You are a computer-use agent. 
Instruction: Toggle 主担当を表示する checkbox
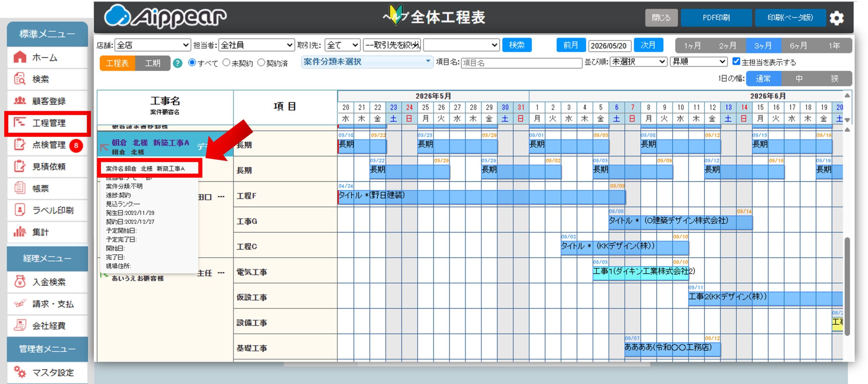coord(736,61)
